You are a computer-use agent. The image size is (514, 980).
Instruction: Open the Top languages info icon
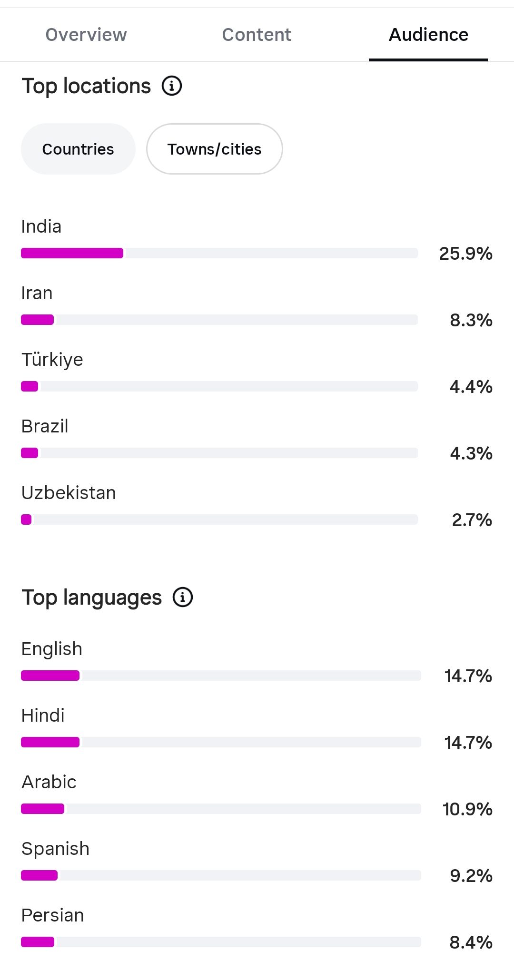[183, 597]
